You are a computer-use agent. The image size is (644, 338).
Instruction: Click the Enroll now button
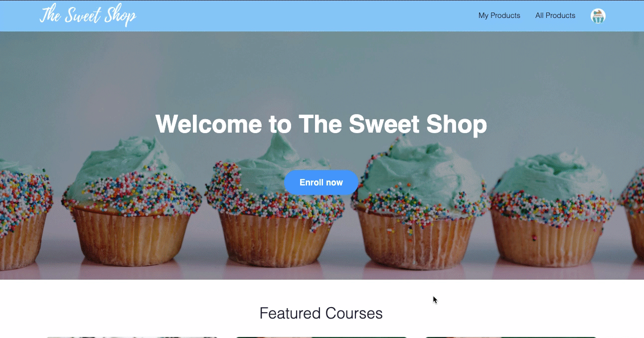[321, 182]
